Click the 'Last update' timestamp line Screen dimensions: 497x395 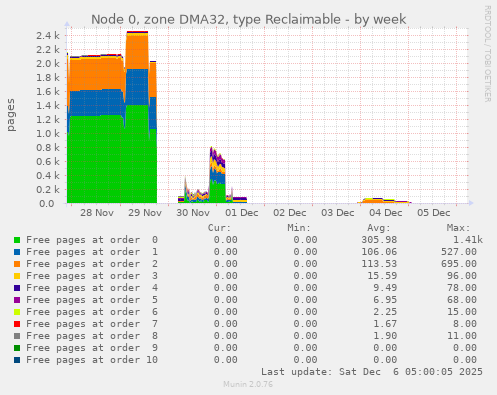(372, 372)
